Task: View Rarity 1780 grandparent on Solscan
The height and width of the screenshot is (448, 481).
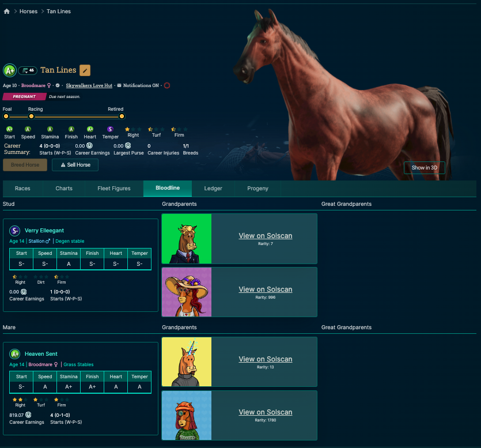Action: 266,412
